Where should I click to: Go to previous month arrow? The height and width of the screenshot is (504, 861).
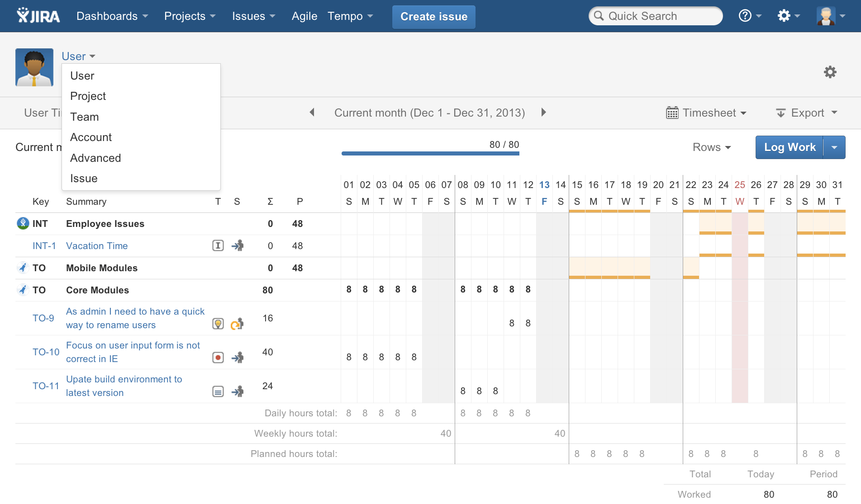(x=312, y=112)
